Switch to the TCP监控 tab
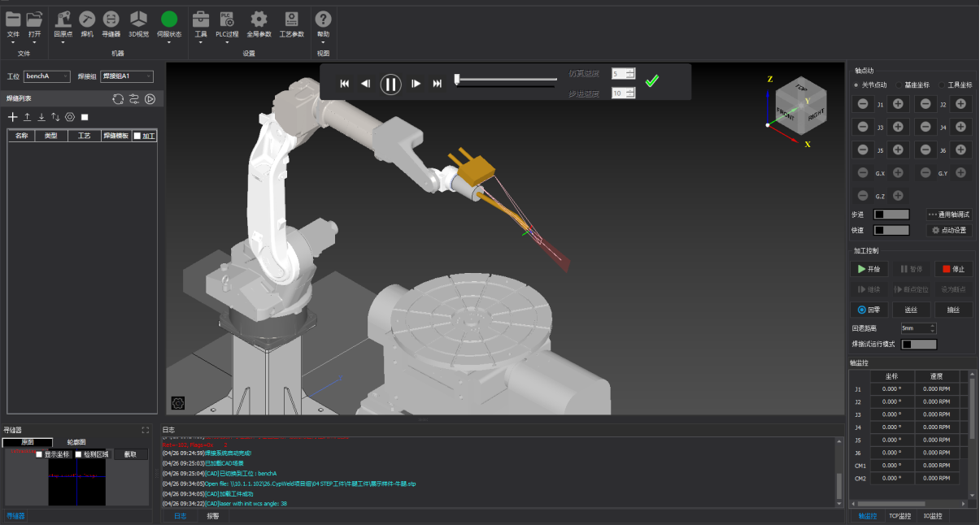This screenshot has height=525, width=980. [x=899, y=516]
